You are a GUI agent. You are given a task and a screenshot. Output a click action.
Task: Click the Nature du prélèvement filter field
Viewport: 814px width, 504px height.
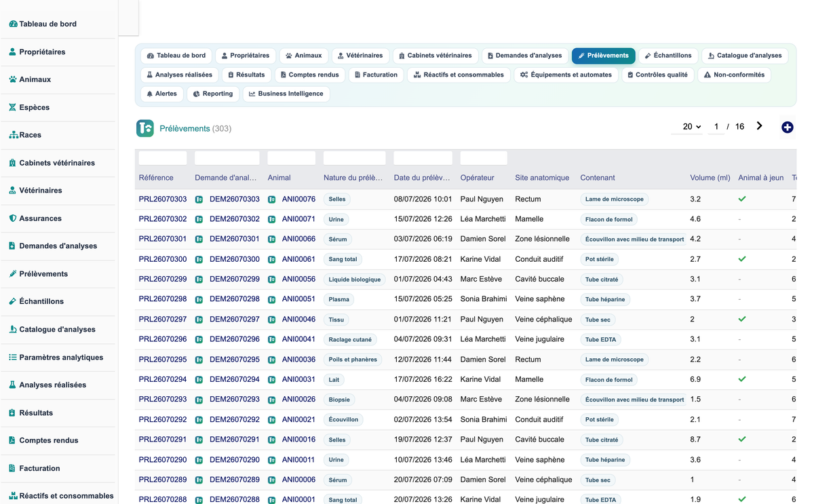355,158
